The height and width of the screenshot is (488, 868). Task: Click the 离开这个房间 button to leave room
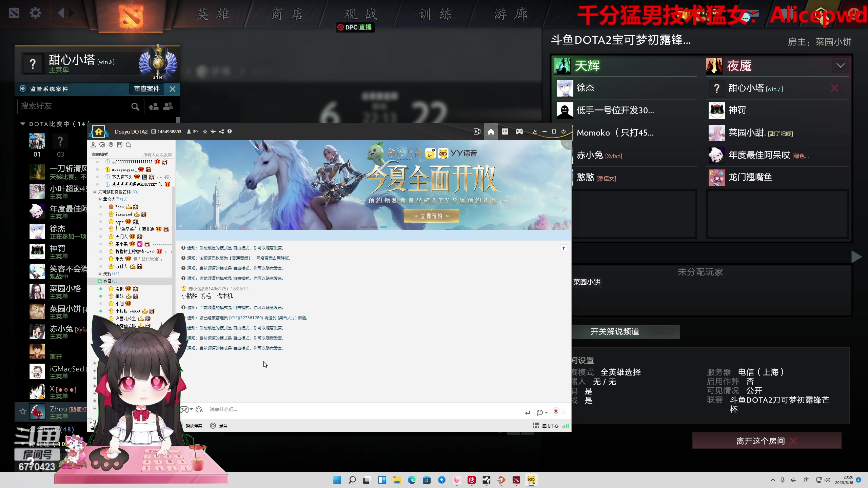(766, 441)
